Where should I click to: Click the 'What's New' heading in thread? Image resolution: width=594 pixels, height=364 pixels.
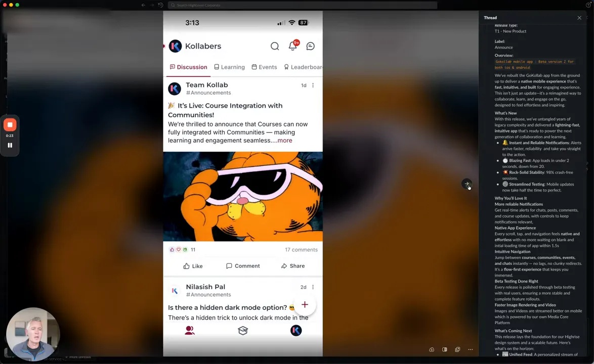tap(505, 113)
